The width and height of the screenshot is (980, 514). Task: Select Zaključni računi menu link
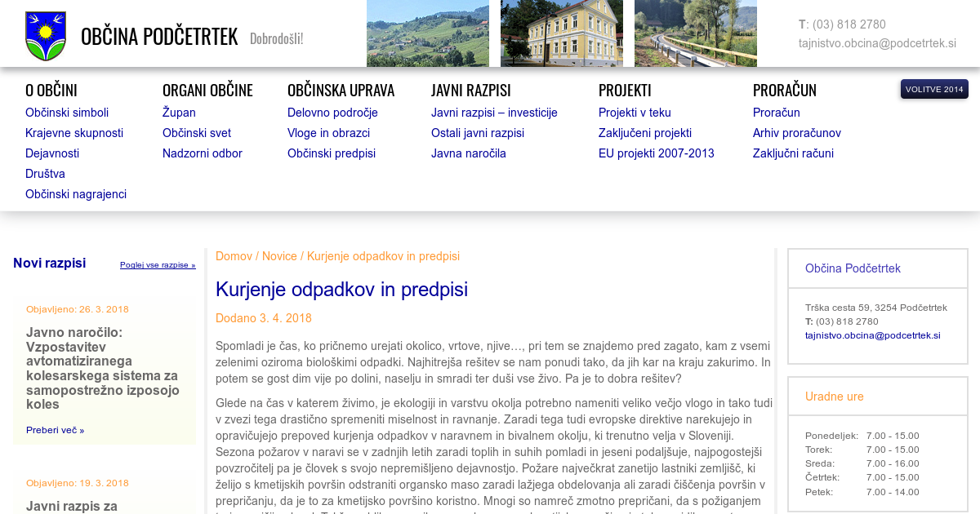[793, 153]
